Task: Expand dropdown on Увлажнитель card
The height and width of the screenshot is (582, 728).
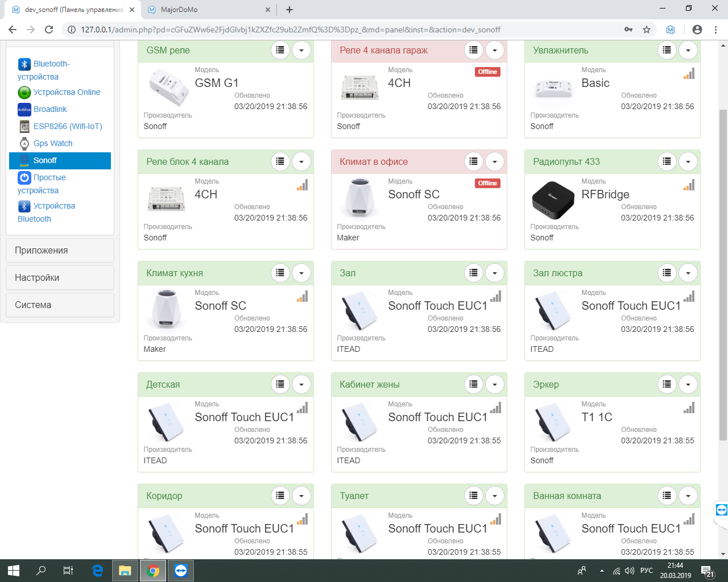Action: click(x=688, y=50)
